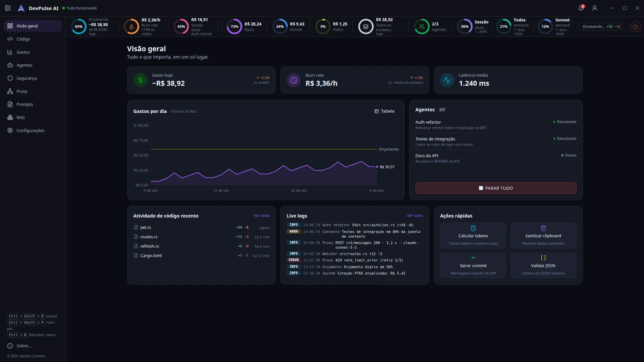
Task: Open the Visão geral section
Action: pyautogui.click(x=33, y=26)
